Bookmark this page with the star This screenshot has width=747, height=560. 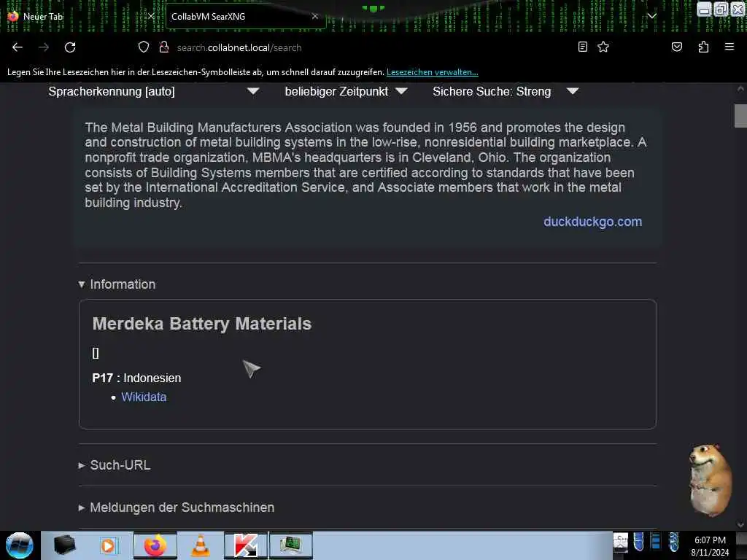(603, 47)
